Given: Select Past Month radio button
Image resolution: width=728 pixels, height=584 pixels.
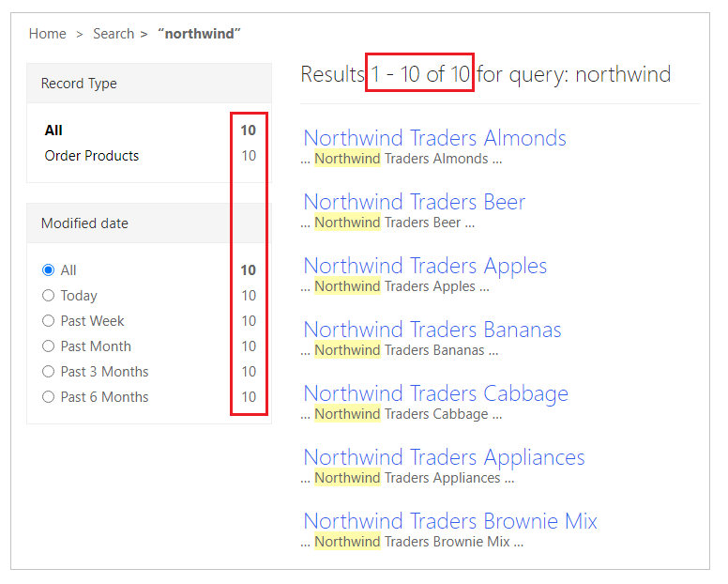Looking at the screenshot, I should (x=49, y=346).
